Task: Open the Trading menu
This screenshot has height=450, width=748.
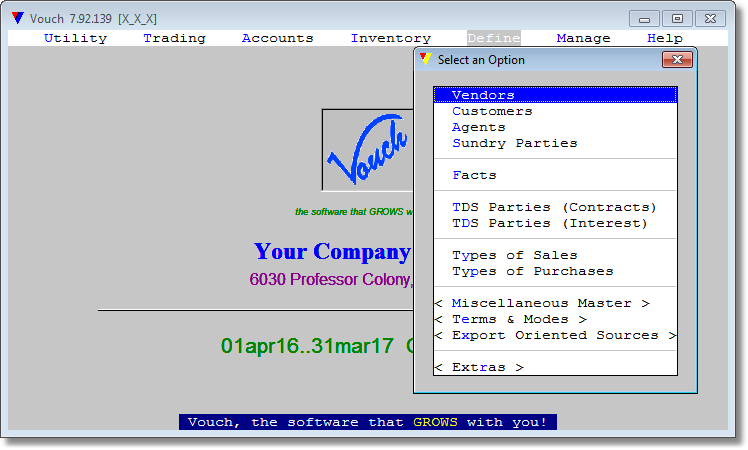Action: (175, 38)
